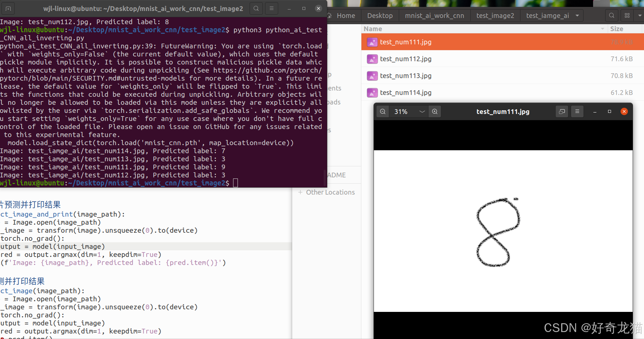Go to mnist_ai_work_cnn in path bar
The width and height of the screenshot is (644, 339).
click(x=434, y=15)
